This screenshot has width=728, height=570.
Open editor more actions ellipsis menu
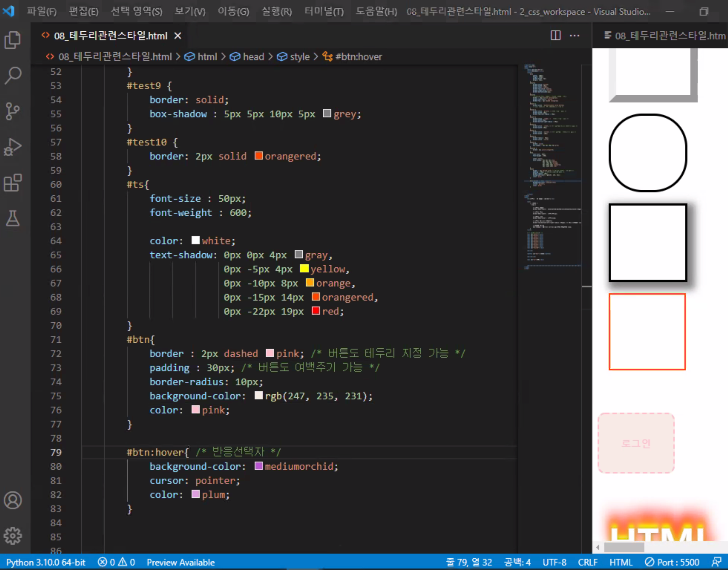574,35
